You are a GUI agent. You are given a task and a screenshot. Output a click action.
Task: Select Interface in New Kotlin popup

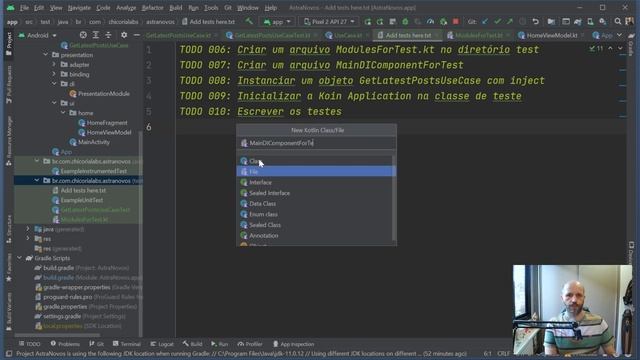(x=316, y=182)
